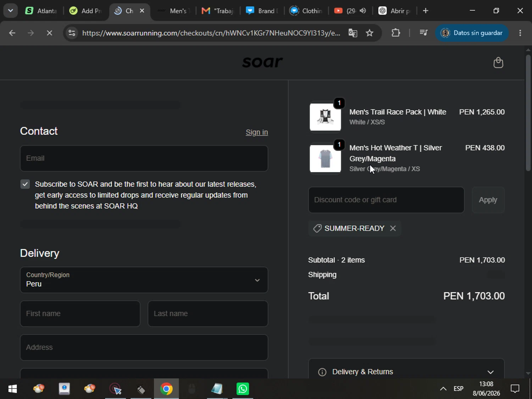Open Chrome from the taskbar

pyautogui.click(x=166, y=389)
